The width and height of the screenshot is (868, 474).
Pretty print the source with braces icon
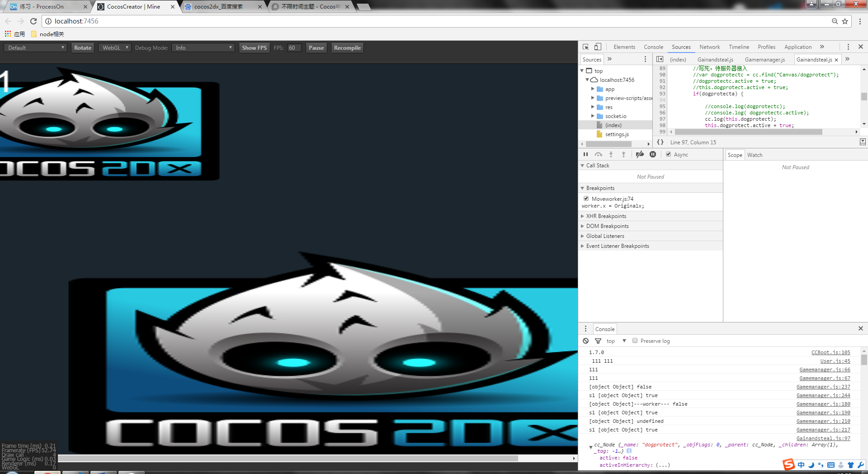(660, 142)
